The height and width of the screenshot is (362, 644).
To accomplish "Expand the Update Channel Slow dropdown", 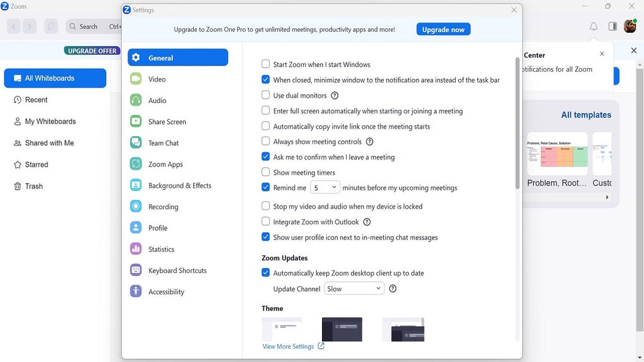I will (x=354, y=289).
